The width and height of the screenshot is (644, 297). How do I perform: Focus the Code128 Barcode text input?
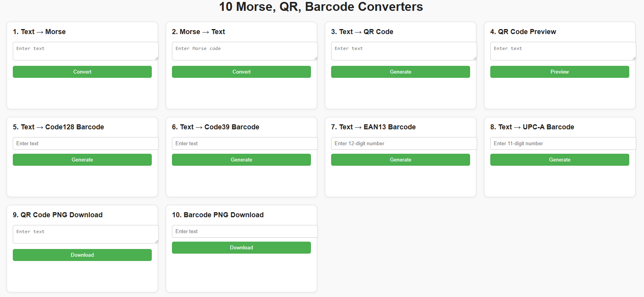click(85, 143)
